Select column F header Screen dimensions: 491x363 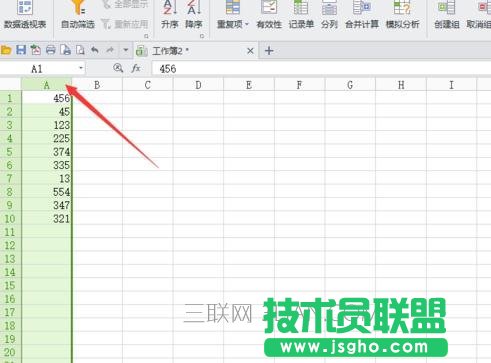point(299,85)
